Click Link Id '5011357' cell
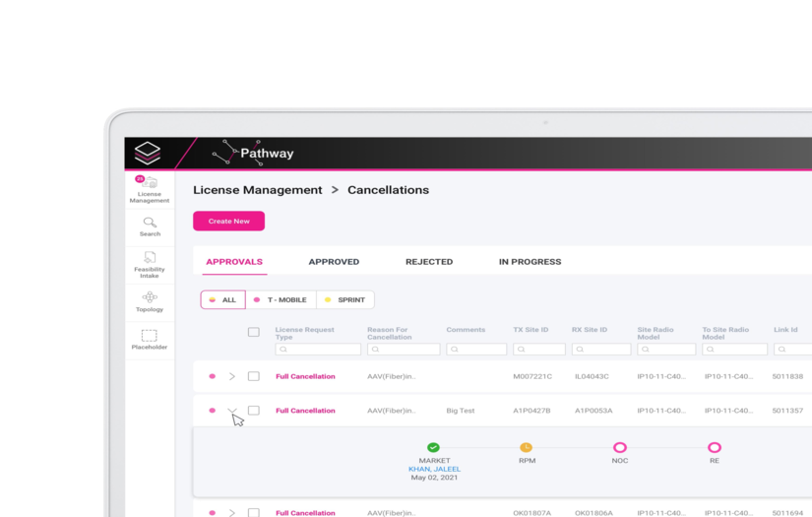Screen dimensions: 812x517 pos(787,411)
